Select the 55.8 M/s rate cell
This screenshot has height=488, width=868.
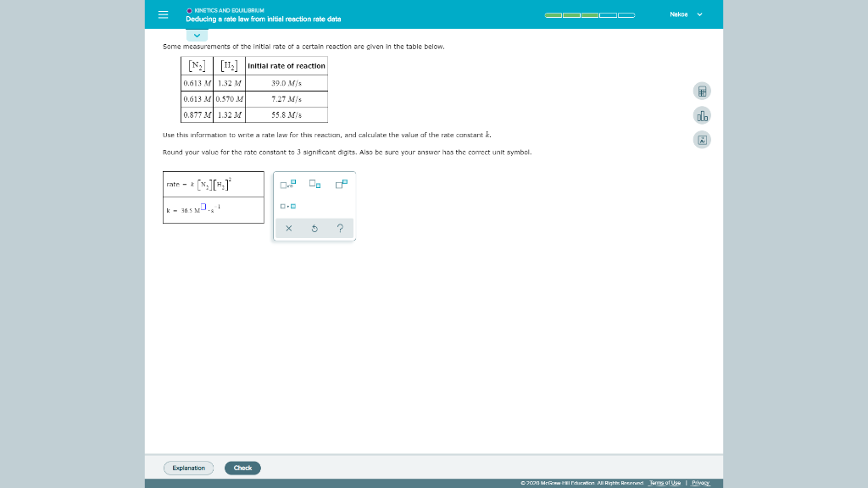[x=287, y=115]
